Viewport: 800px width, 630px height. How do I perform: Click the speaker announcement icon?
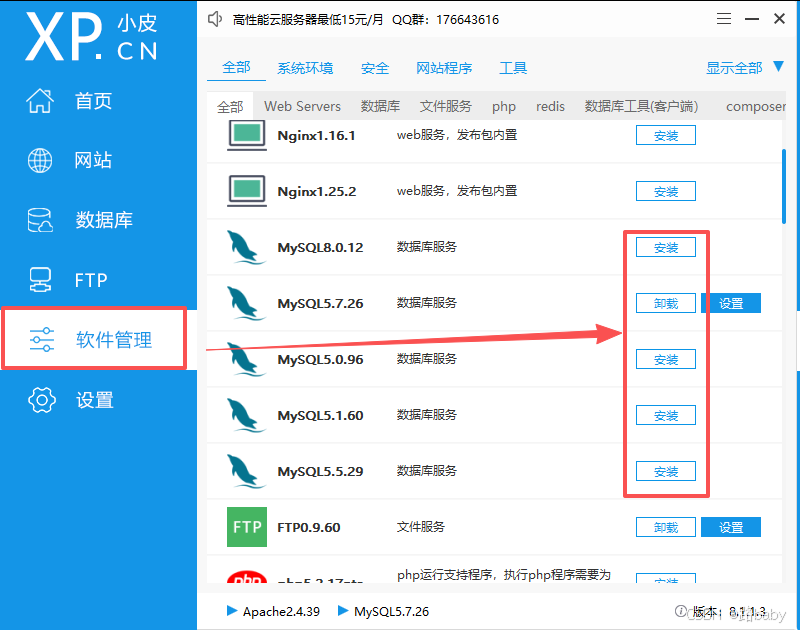(x=215, y=19)
